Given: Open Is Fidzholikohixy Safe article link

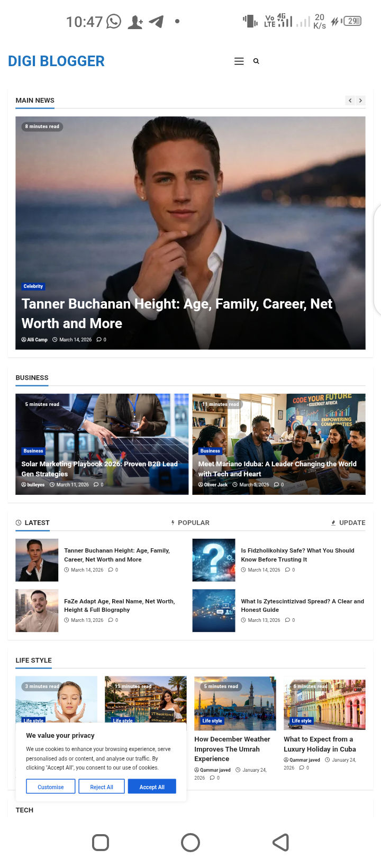Looking at the screenshot, I should click(x=297, y=555).
